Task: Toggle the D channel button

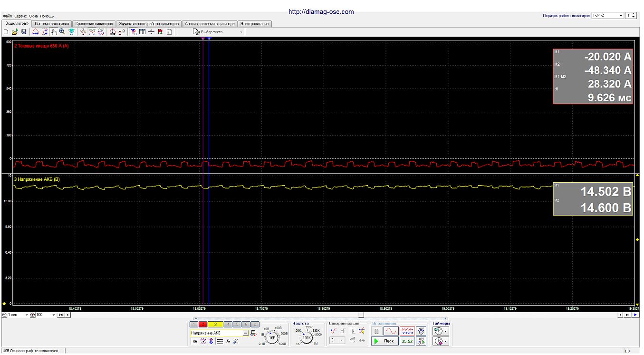Action: pos(256,324)
